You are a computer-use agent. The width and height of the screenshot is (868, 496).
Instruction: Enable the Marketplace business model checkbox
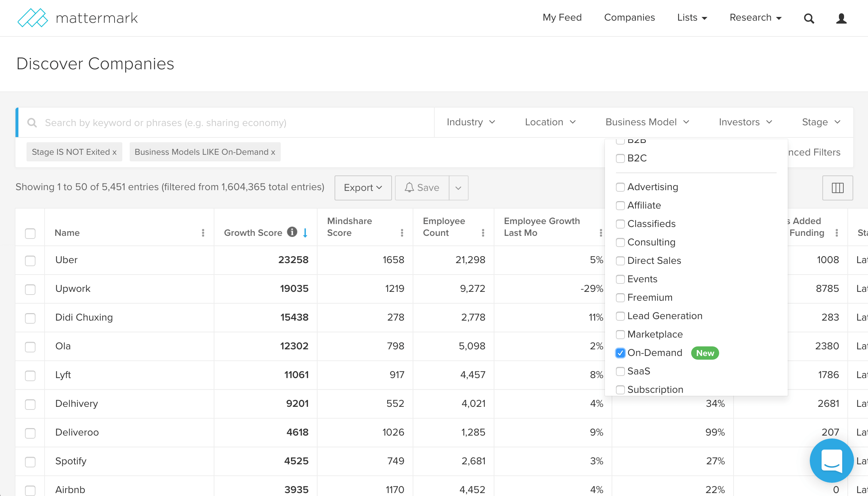tap(620, 335)
